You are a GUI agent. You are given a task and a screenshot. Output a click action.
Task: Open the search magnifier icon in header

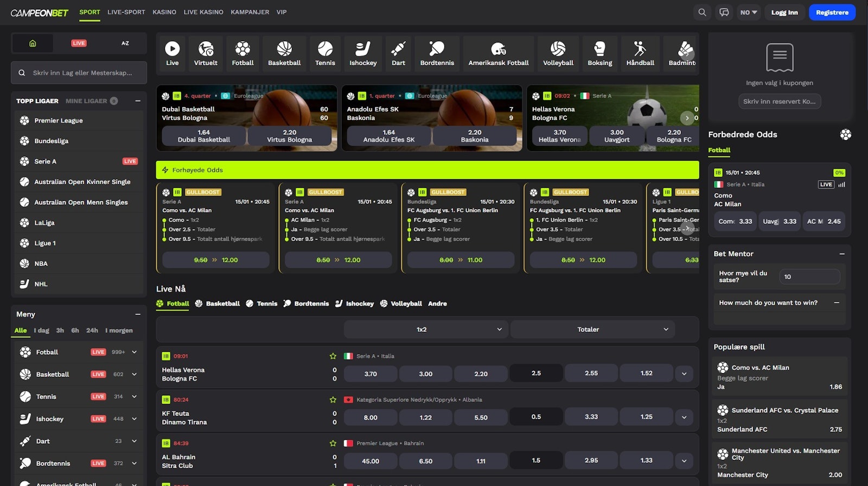point(702,12)
